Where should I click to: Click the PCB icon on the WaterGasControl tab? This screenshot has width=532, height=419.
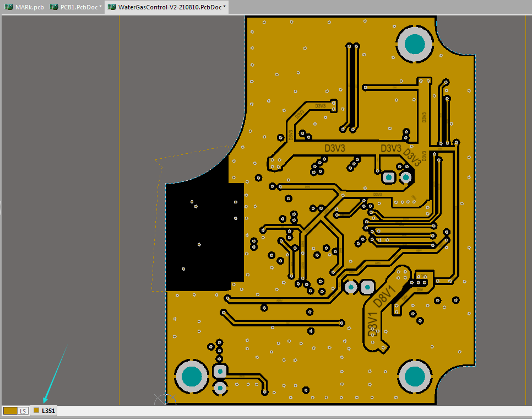coord(112,7)
